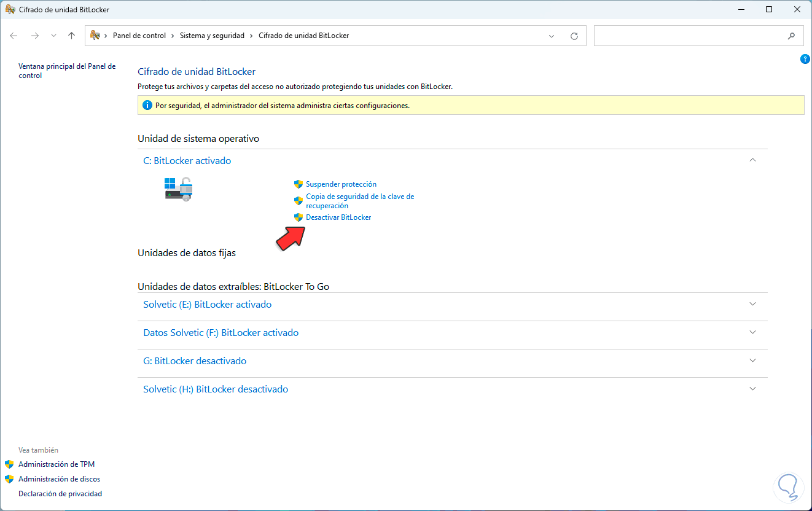Click the C: drive lock icon

179,189
